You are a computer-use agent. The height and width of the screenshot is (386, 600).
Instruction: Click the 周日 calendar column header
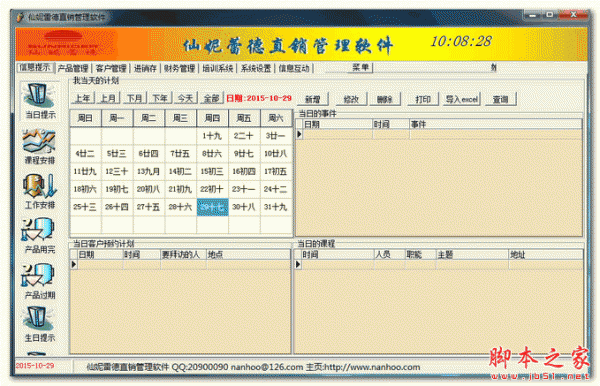tap(85, 118)
